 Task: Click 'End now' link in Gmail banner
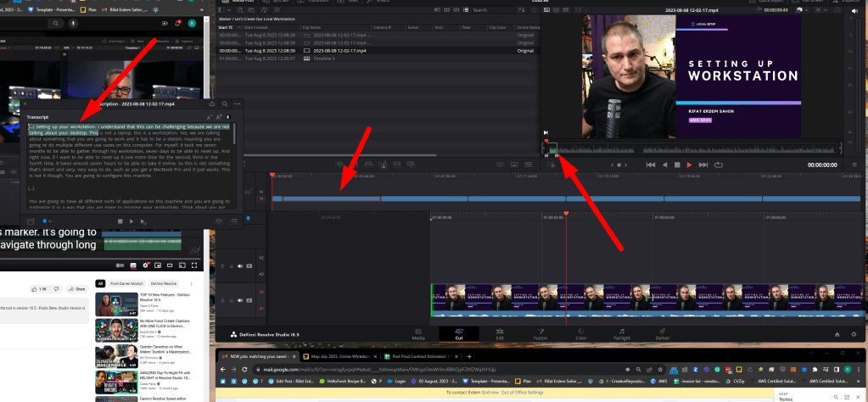click(490, 393)
